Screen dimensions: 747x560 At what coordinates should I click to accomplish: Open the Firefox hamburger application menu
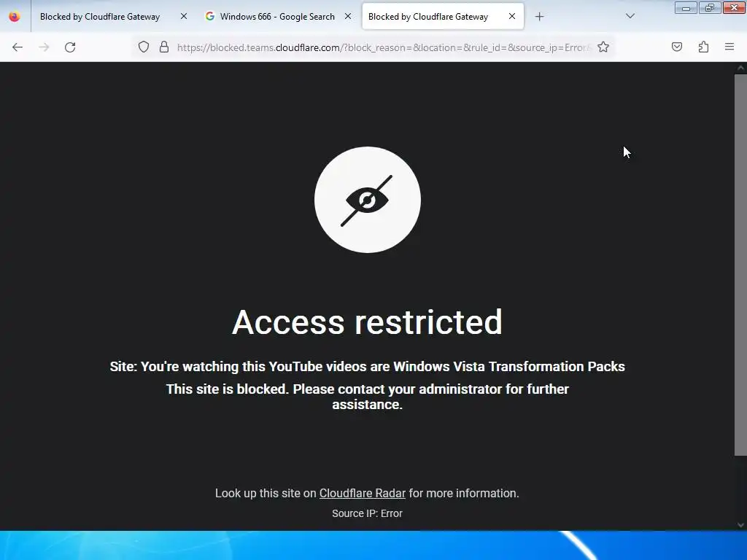click(x=729, y=47)
